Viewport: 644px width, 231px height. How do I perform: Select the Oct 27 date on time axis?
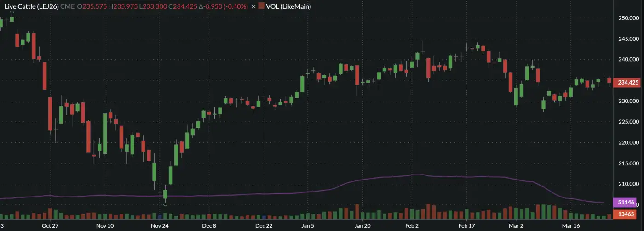[50, 226]
